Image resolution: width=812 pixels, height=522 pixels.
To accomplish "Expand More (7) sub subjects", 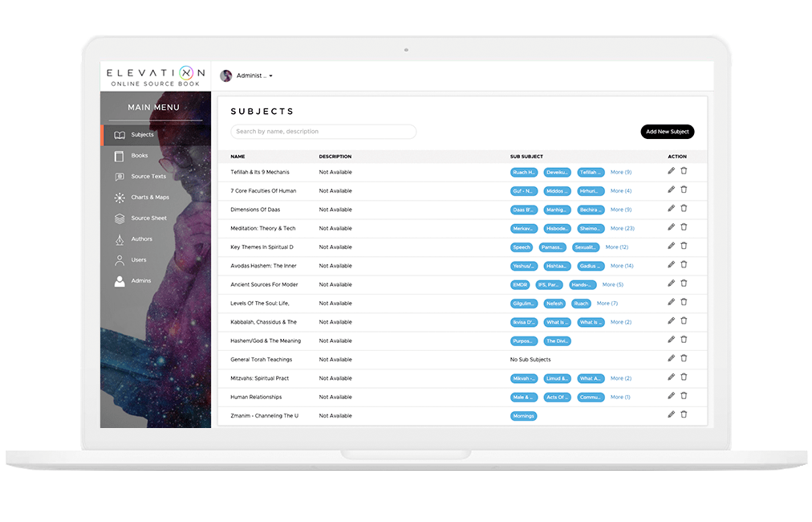I will [607, 304].
